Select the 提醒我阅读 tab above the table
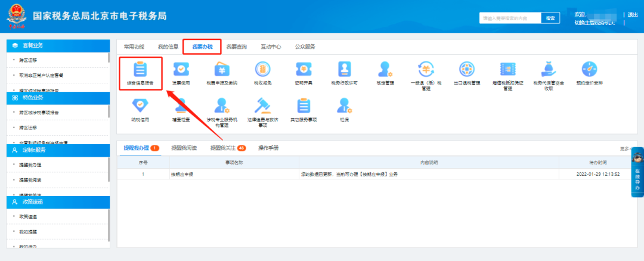Viewport: 644px width, 261px height. click(x=184, y=148)
